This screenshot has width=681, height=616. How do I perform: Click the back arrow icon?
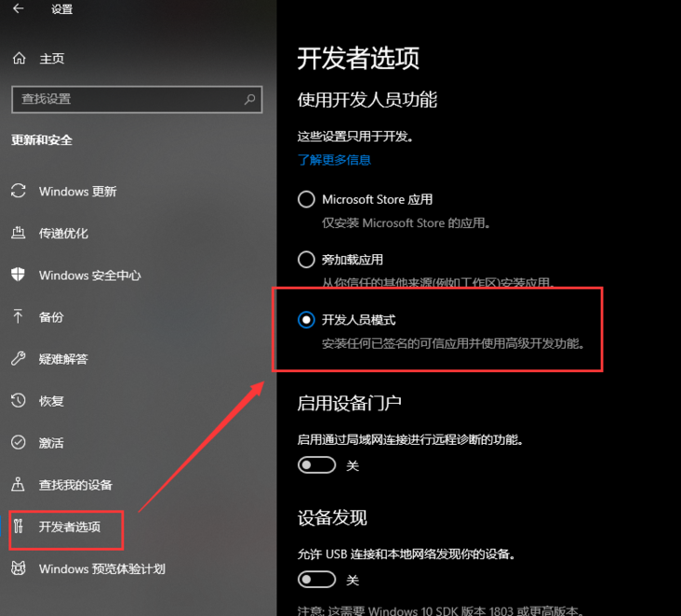pyautogui.click(x=19, y=8)
